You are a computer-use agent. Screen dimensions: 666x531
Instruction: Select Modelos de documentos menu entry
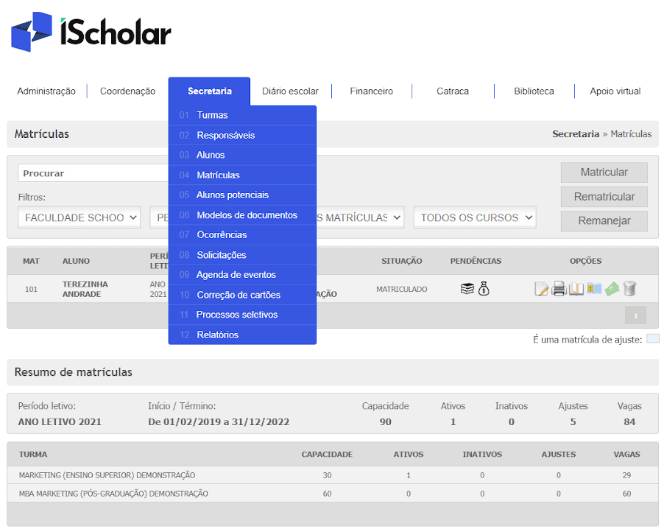tap(243, 215)
